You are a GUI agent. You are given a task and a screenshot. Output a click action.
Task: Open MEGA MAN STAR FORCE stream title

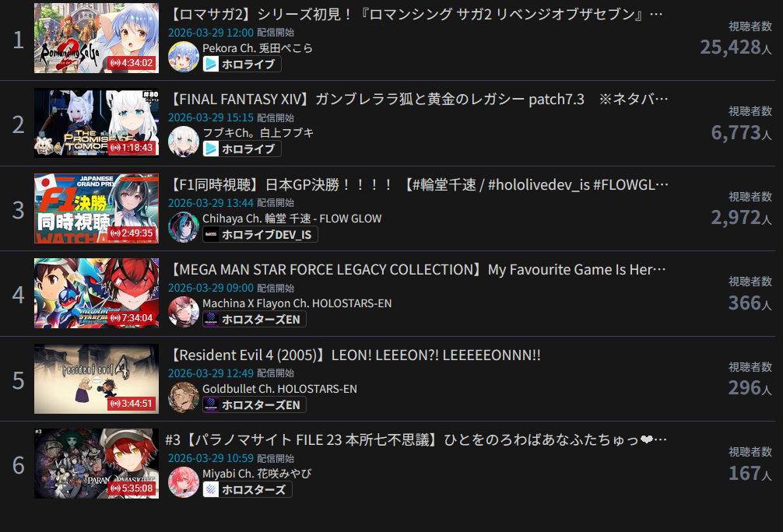coord(417,269)
